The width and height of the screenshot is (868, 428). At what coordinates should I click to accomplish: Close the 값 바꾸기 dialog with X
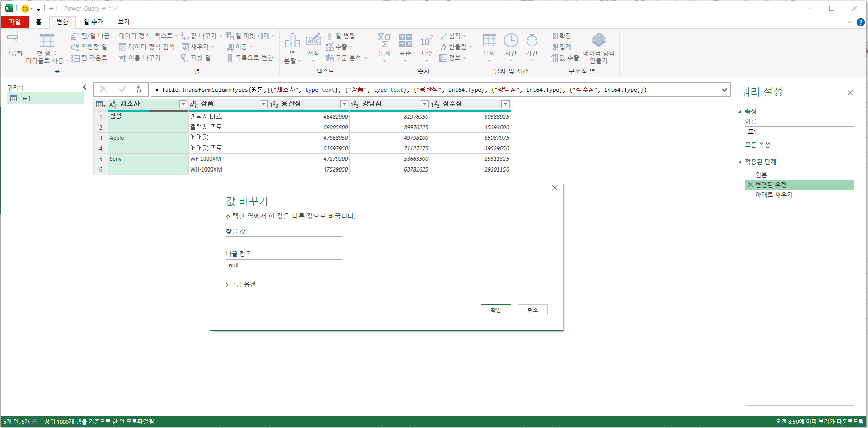pos(555,188)
